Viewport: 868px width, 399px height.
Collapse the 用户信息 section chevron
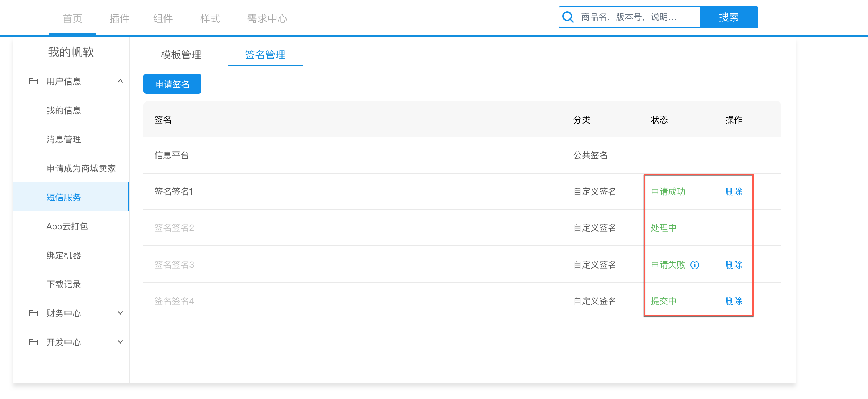[120, 81]
